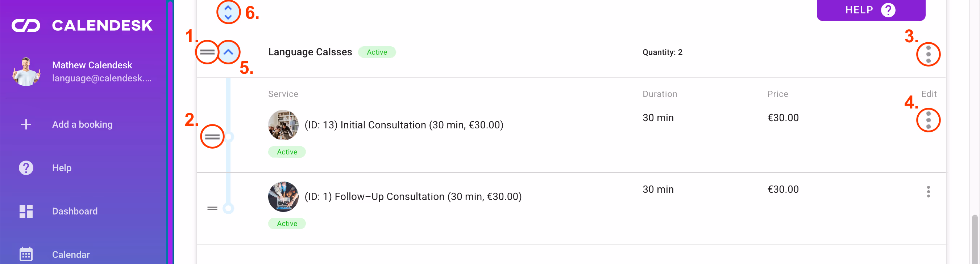This screenshot has width=980, height=264.
Task: Click the Calendesk logo icon
Action: click(x=26, y=25)
